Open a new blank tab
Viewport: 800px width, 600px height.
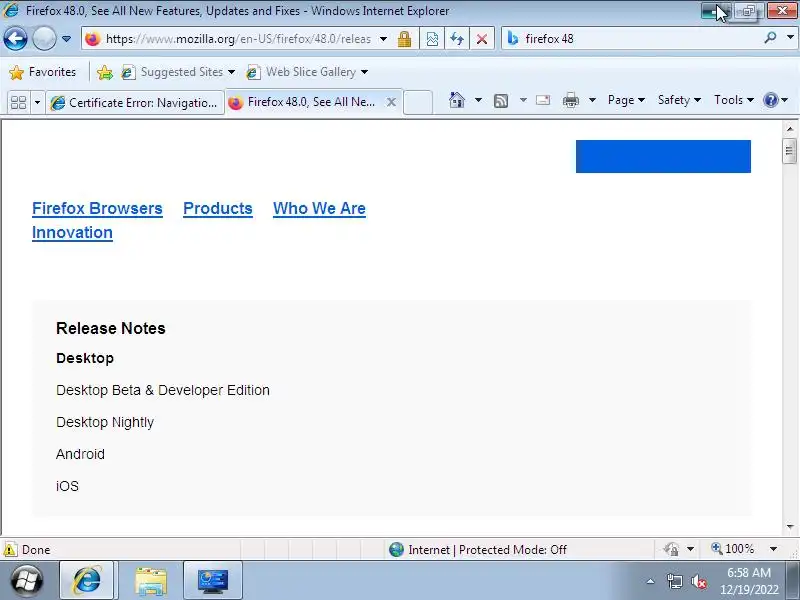(x=418, y=102)
